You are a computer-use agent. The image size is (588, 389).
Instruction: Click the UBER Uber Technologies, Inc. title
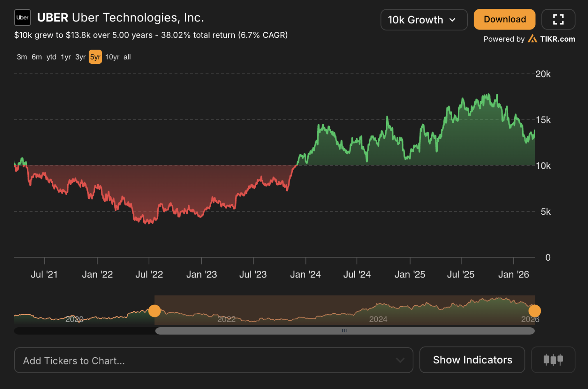(x=121, y=18)
